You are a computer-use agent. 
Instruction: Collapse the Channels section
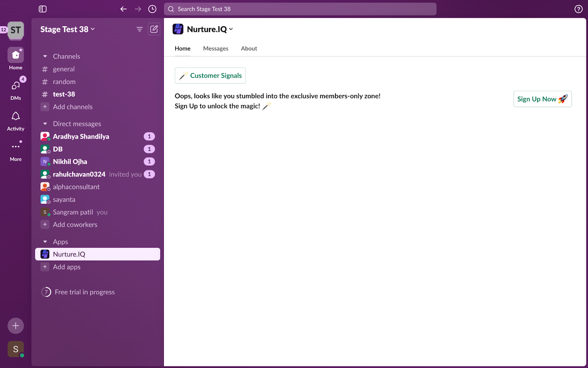45,56
